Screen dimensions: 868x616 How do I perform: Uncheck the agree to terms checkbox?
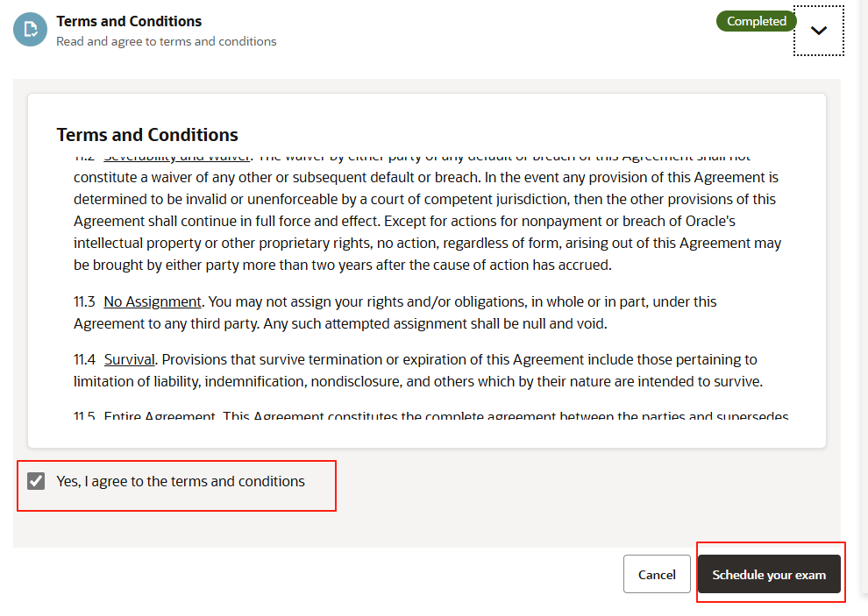(x=36, y=481)
